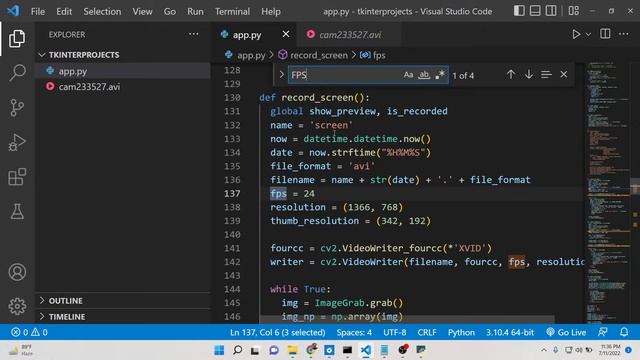Viewport: 640px width, 360px height.
Task: Open the Accounts menu icon
Action: 17,272
